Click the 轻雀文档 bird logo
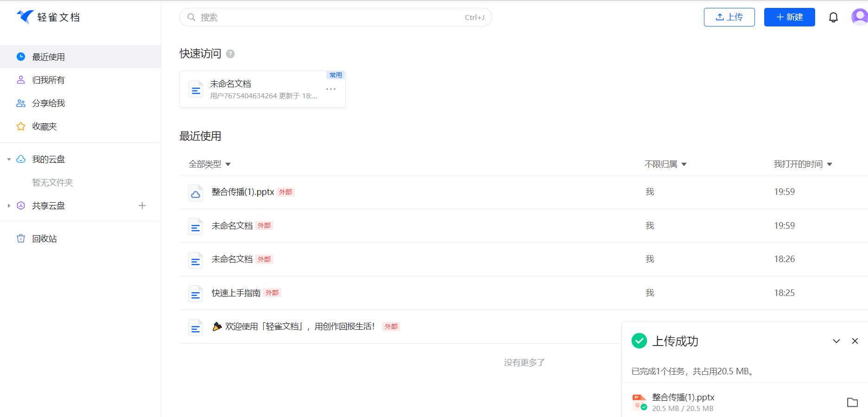This screenshot has height=417, width=868. pos(25,17)
